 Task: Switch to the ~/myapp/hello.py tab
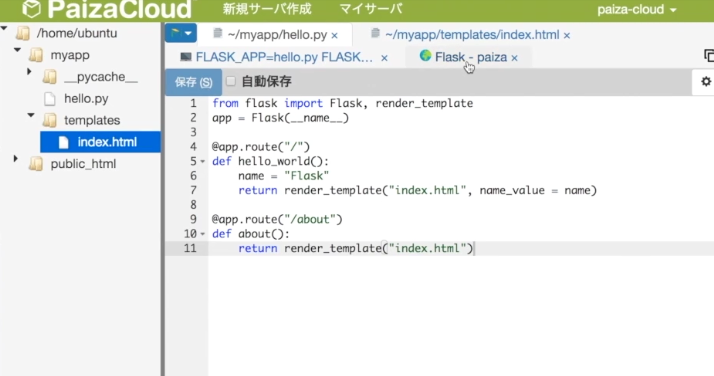coord(277,35)
